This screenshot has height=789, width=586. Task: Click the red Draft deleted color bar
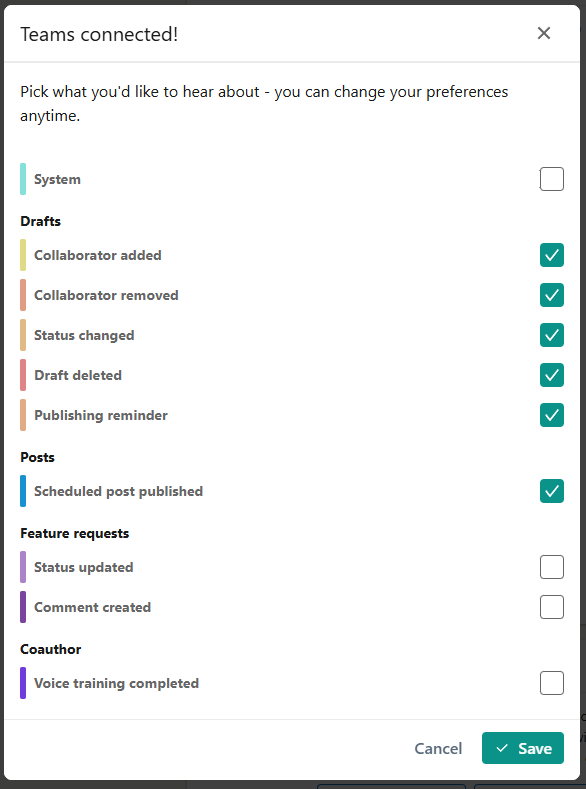point(23,375)
